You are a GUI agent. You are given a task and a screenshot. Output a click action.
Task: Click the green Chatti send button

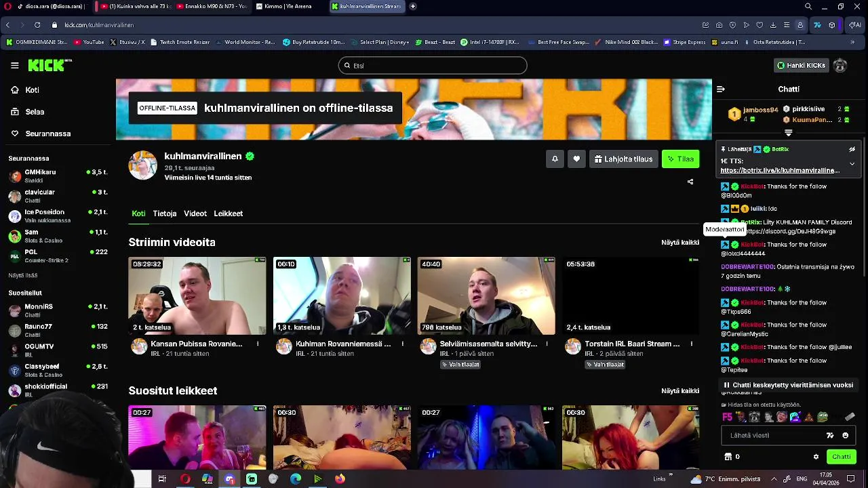(841, 457)
